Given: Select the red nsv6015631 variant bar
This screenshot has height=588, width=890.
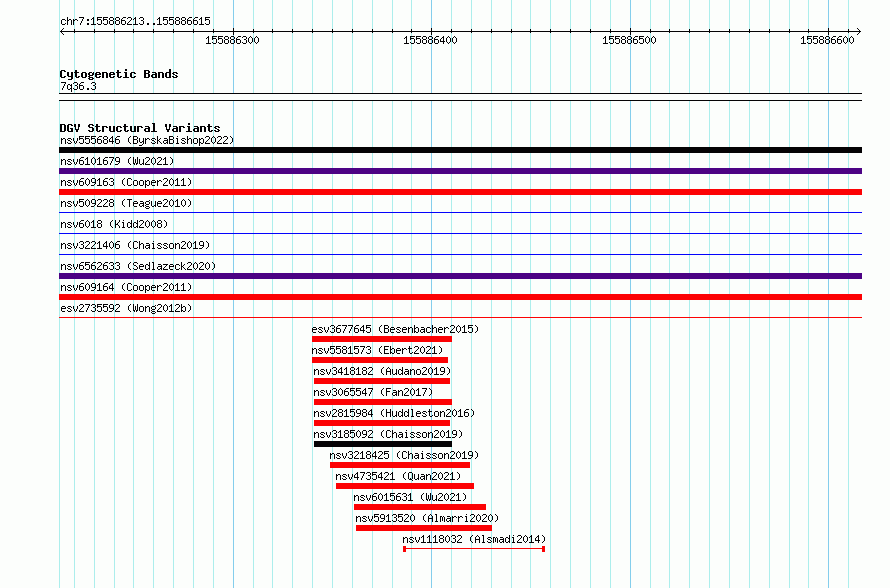Looking at the screenshot, I should tap(420, 507).
